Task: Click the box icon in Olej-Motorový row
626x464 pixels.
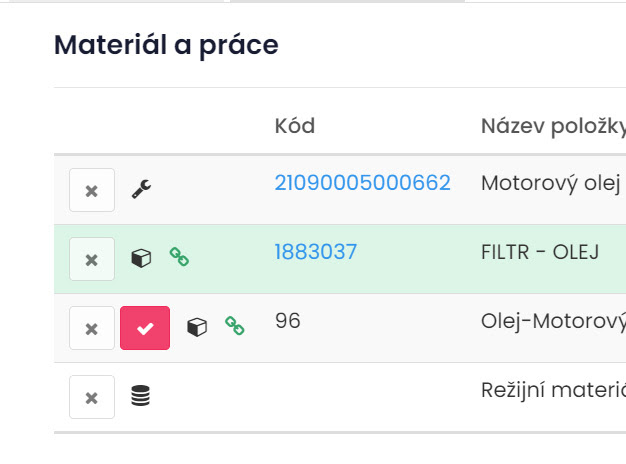Action: click(198, 326)
